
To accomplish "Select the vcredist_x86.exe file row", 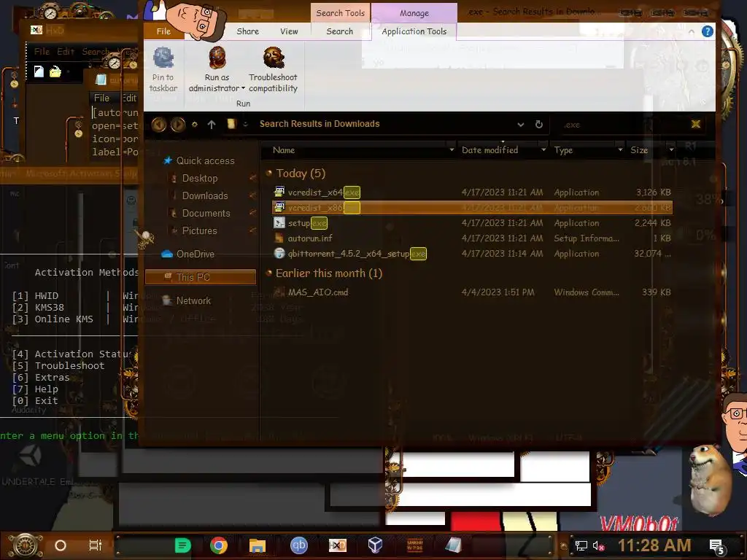I will [x=472, y=208].
